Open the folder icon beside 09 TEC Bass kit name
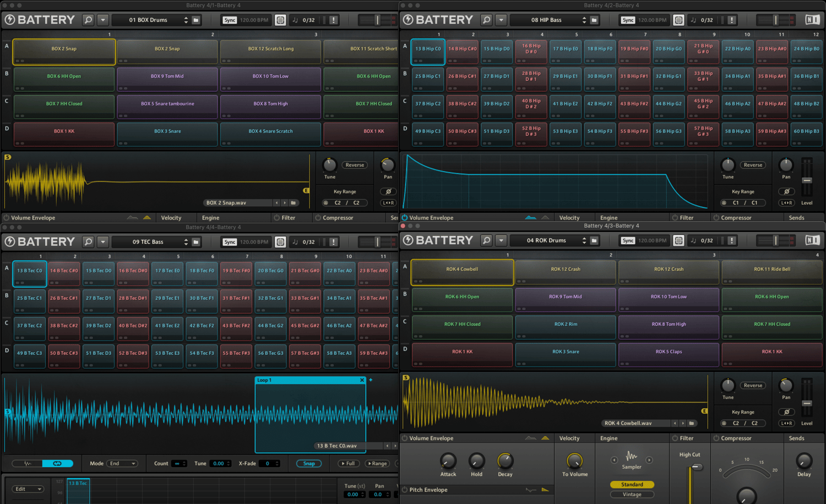This screenshot has width=826, height=504. [x=196, y=242]
